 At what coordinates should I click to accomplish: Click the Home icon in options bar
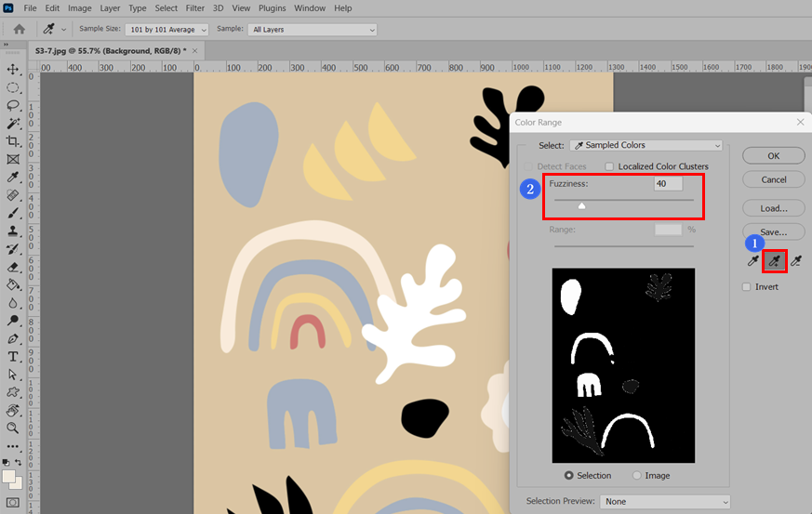[x=20, y=29]
